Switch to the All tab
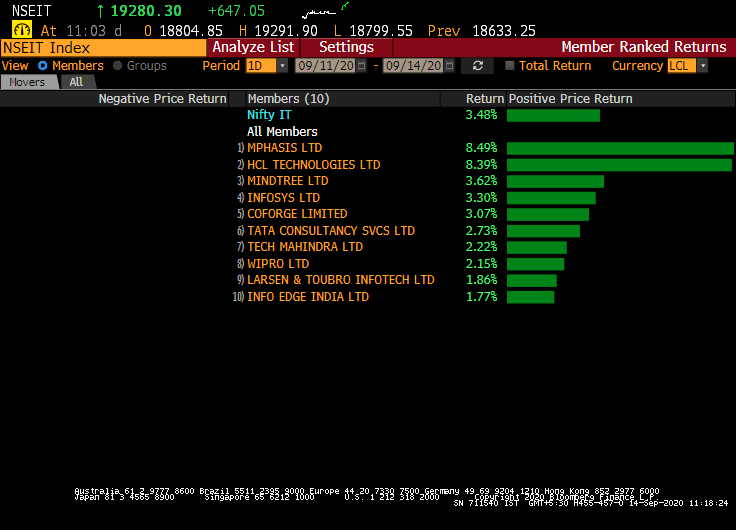Viewport: 736px width, 530px height. click(76, 82)
